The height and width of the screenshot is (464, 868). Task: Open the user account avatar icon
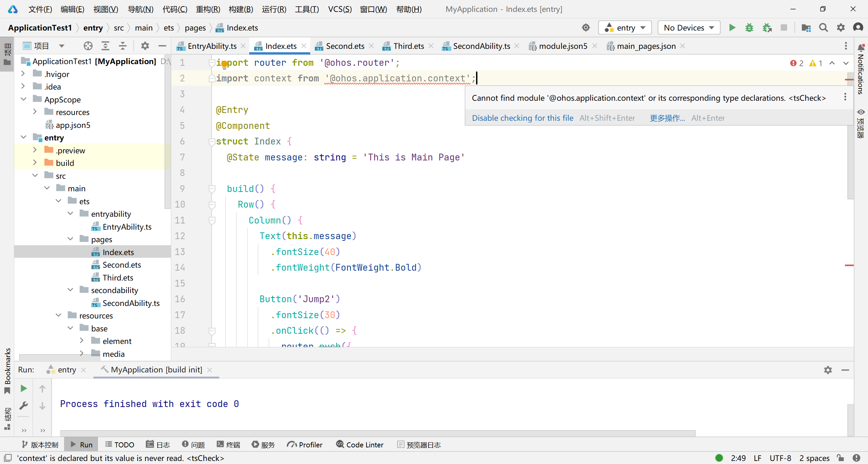pyautogui.click(x=858, y=27)
